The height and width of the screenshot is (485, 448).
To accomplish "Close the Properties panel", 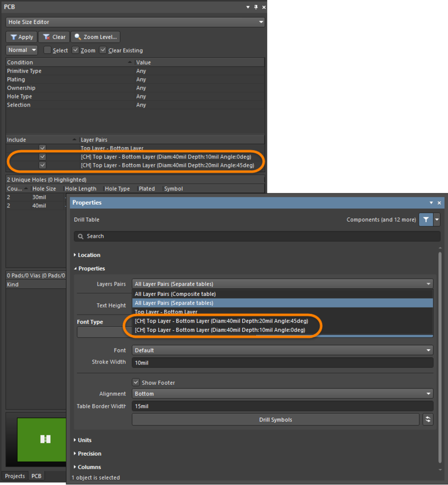I will [439, 203].
